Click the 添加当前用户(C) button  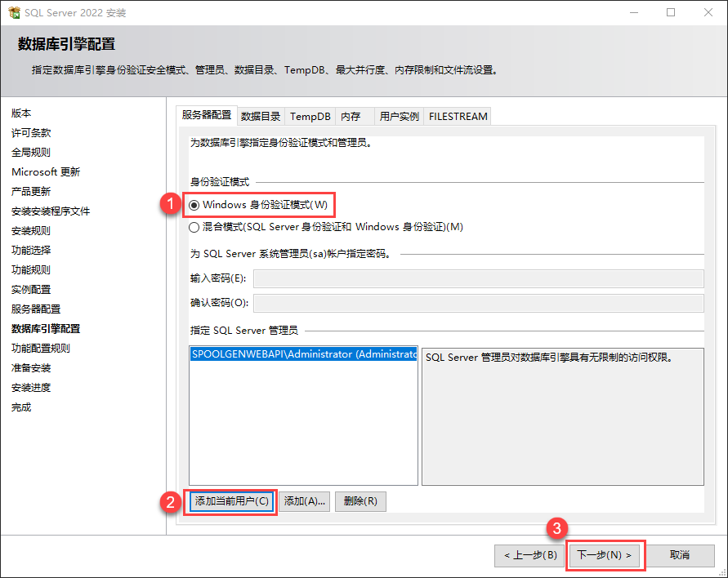(x=232, y=501)
